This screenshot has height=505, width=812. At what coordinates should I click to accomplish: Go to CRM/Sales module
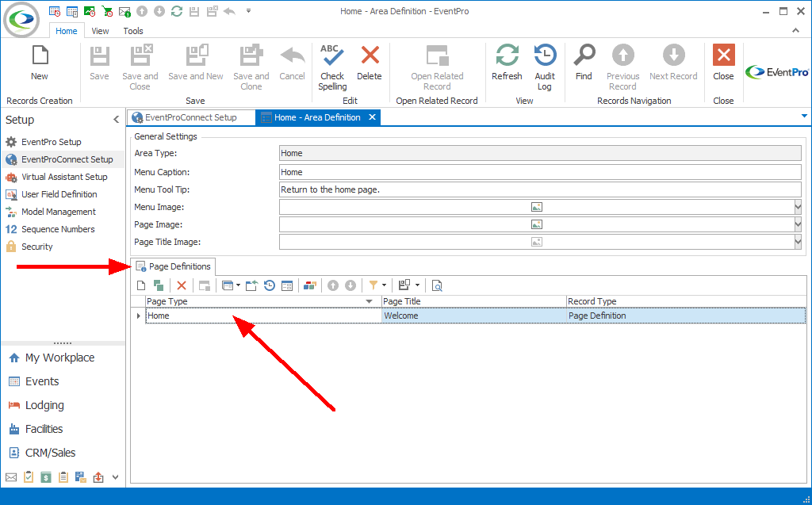pos(50,453)
